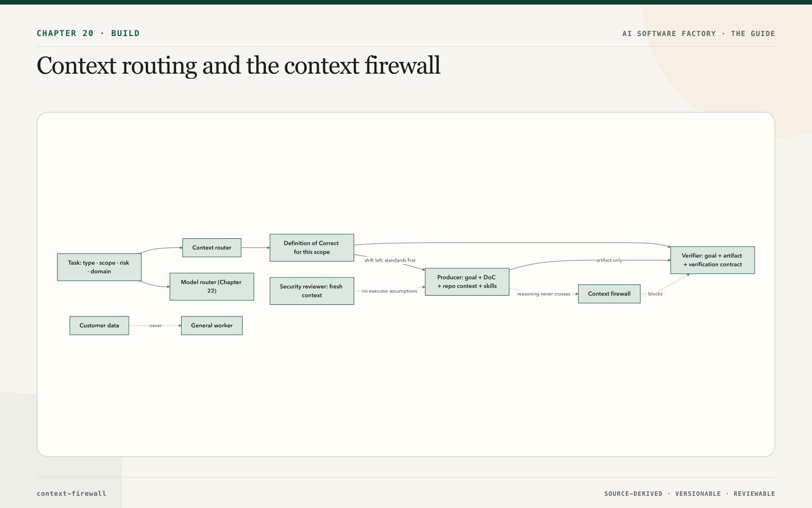
Task: Click the 'Definition of Correct for this scope' box
Action: tap(312, 248)
